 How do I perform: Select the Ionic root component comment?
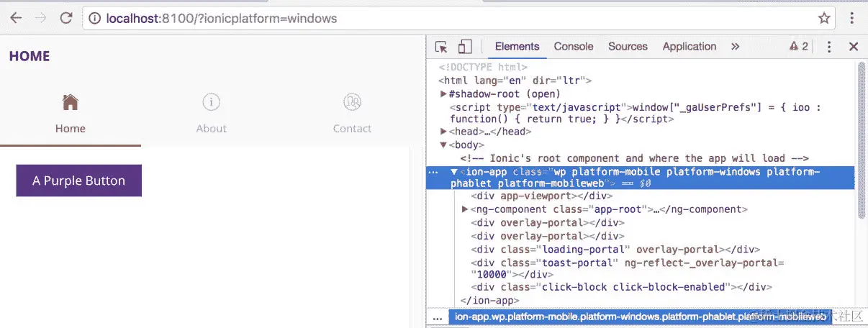coord(636,158)
